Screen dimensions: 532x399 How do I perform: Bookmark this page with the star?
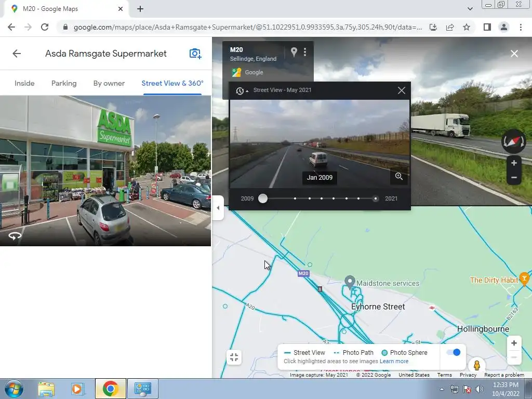point(467,27)
